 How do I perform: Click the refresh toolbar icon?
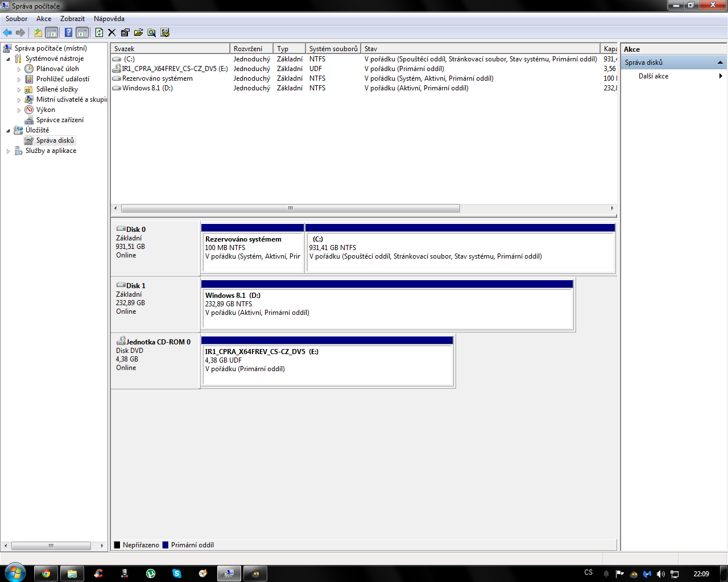point(99,32)
